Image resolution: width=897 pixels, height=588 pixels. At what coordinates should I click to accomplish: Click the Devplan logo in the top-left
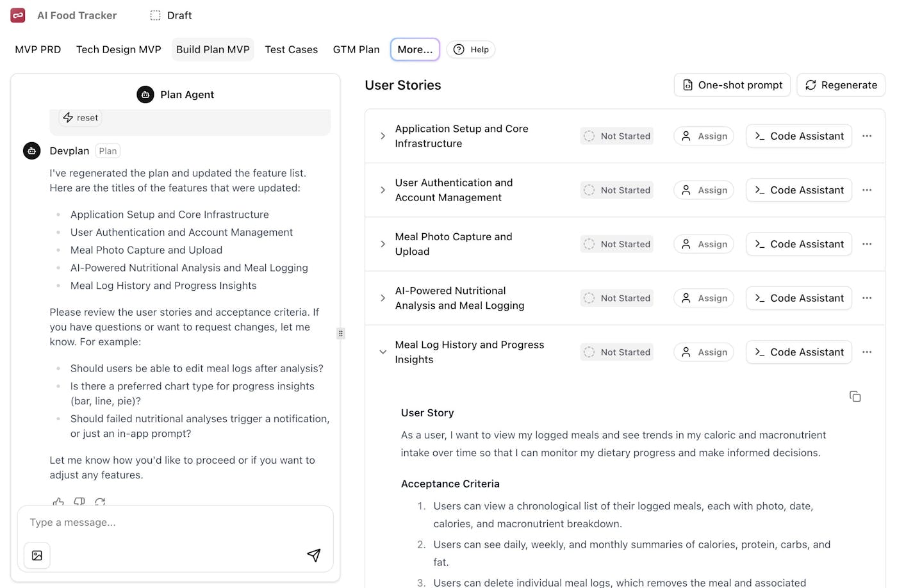pos(17,15)
